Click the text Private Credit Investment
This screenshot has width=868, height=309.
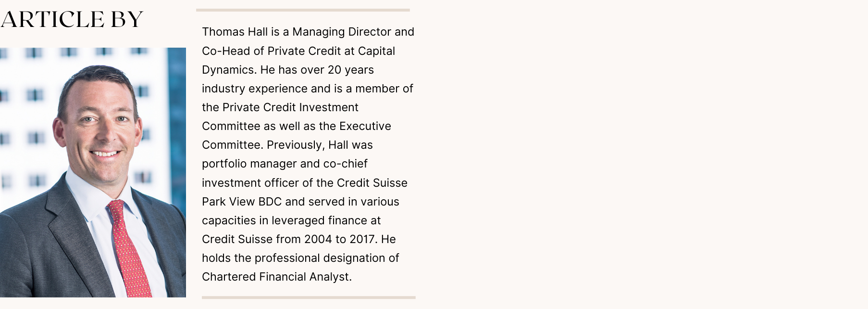pyautogui.click(x=290, y=107)
